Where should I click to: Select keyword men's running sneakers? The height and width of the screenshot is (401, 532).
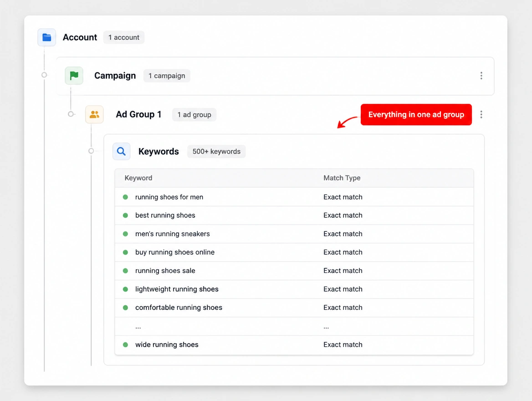(x=172, y=234)
